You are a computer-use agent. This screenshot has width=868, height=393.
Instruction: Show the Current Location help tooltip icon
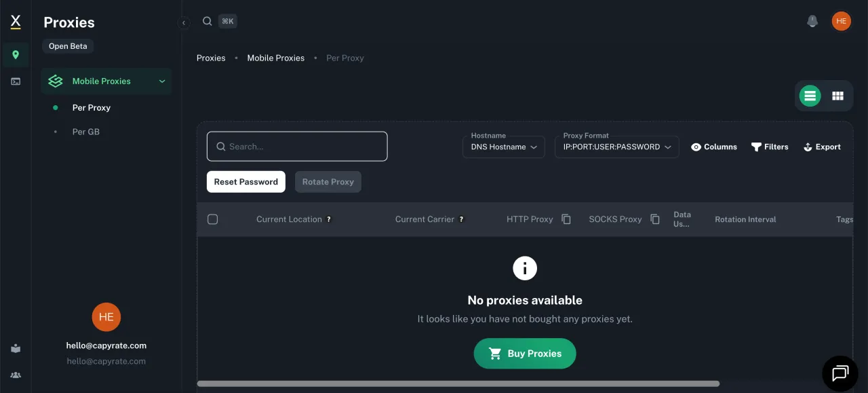pos(329,219)
